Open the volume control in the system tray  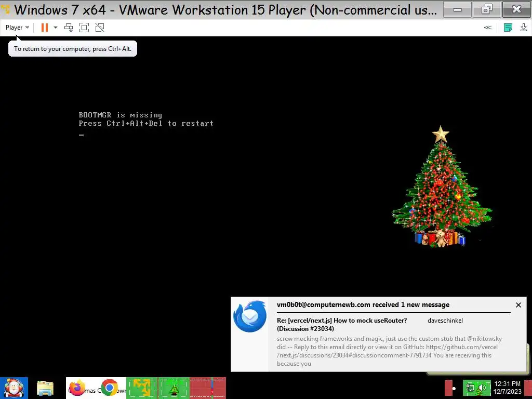pos(482,388)
